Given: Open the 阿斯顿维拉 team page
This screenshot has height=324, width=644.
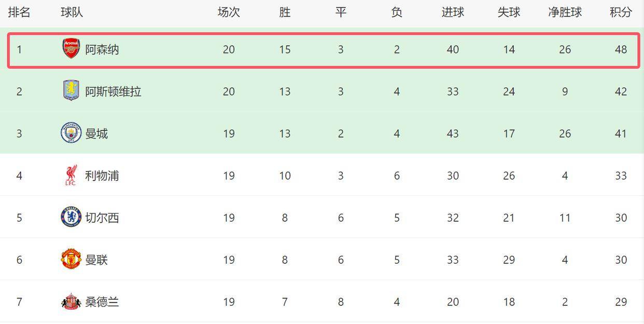Looking at the screenshot, I should pyautogui.click(x=113, y=91).
